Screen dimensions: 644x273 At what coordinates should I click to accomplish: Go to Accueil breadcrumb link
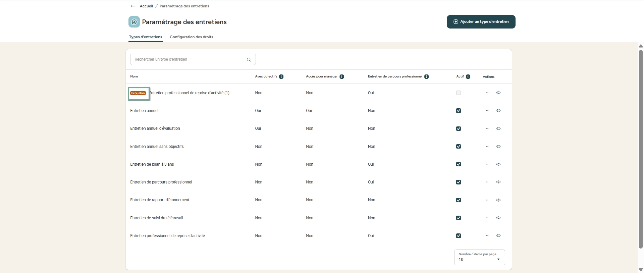pos(146,6)
